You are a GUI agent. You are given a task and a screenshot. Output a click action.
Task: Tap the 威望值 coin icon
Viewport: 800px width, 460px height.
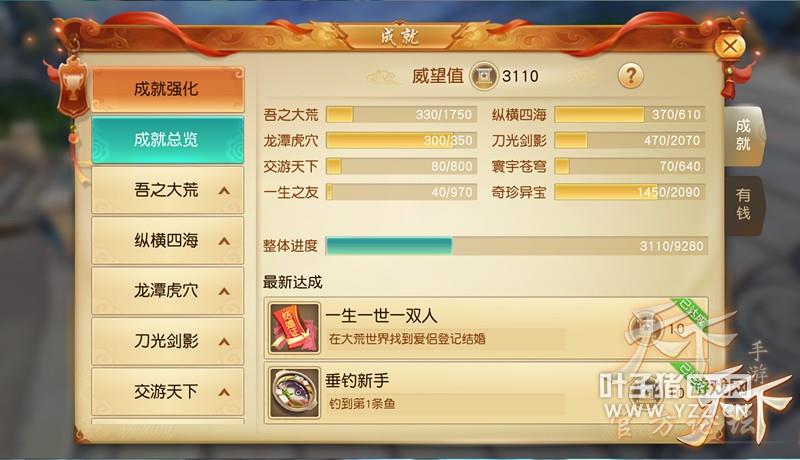click(x=483, y=76)
